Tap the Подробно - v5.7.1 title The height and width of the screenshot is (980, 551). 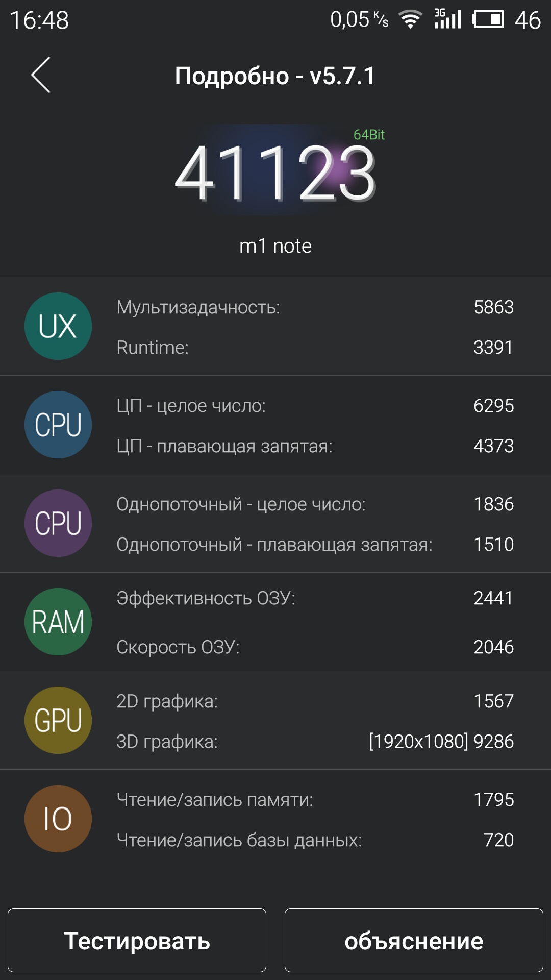(x=275, y=76)
